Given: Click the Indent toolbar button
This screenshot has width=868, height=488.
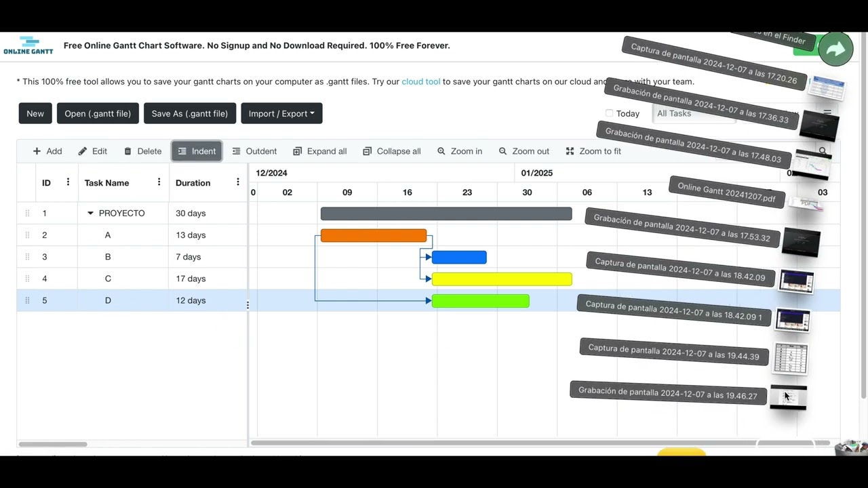Looking at the screenshot, I should point(197,151).
